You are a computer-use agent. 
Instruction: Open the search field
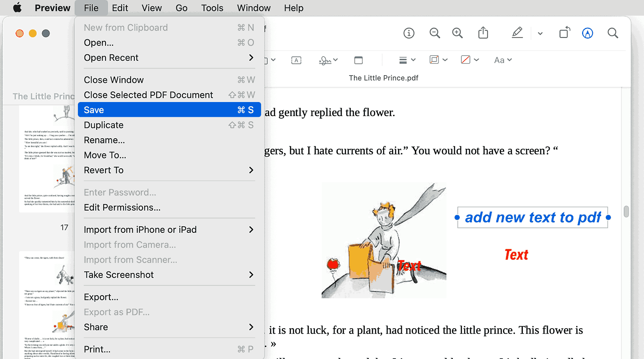click(x=613, y=33)
